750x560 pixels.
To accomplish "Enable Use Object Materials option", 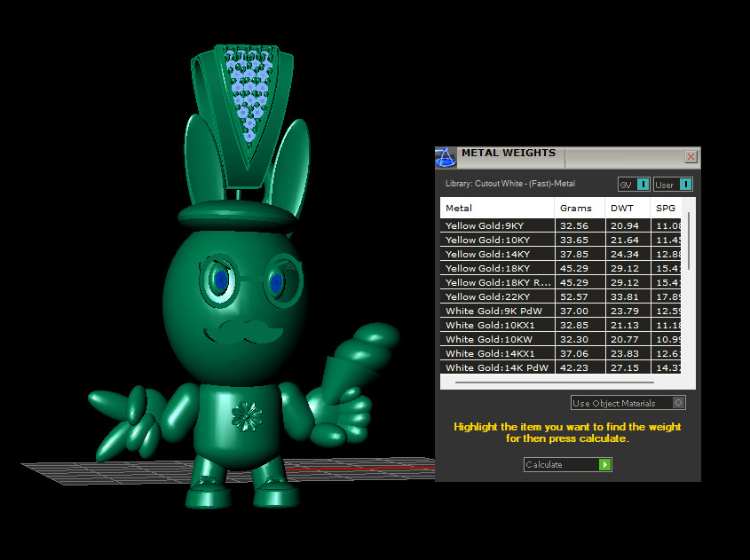I will click(x=628, y=403).
